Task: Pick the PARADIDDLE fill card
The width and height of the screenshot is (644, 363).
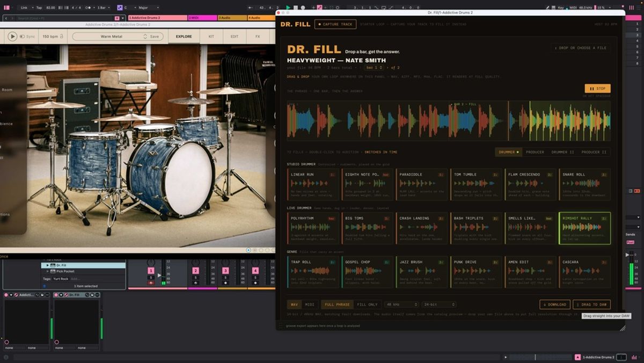Action: 422,184
